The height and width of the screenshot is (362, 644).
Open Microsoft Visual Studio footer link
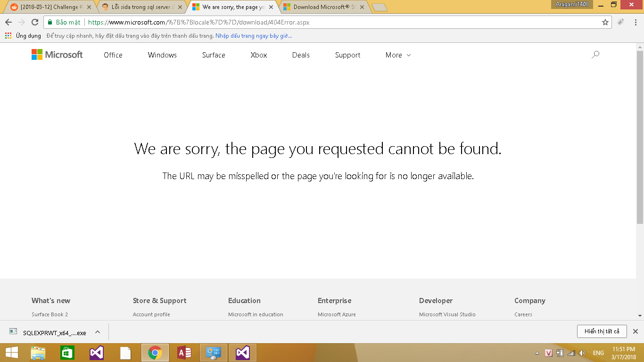pos(447,314)
